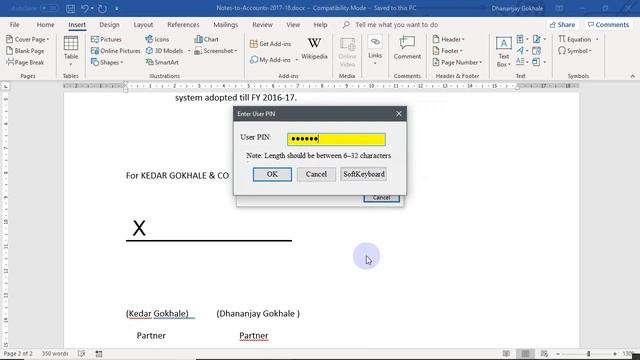This screenshot has height=360, width=640.
Task: Insert a Text Box
Action: tap(503, 51)
